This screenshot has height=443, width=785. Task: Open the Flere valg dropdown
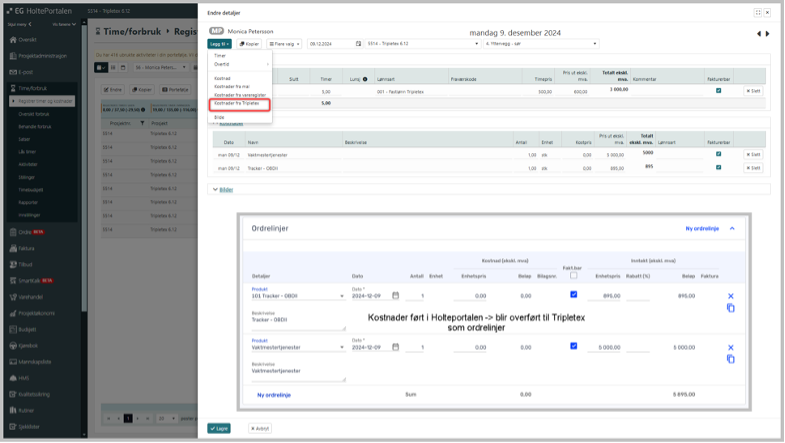[x=284, y=44]
